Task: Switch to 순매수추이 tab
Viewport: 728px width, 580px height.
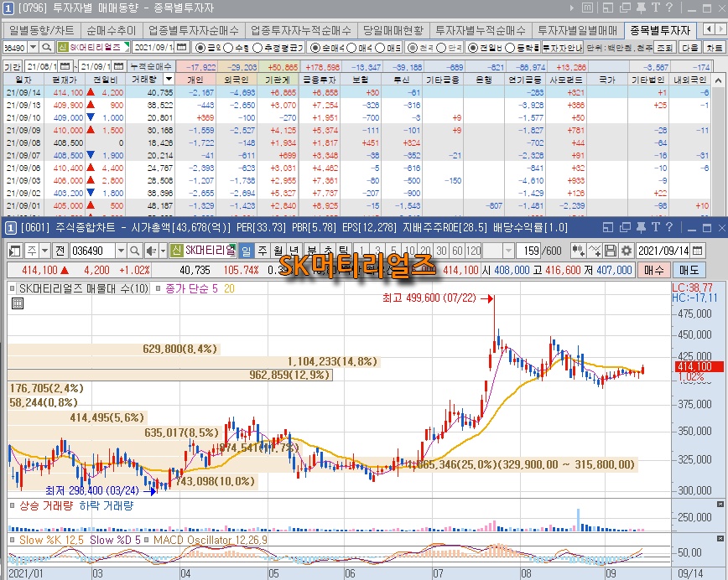Action: point(112,31)
